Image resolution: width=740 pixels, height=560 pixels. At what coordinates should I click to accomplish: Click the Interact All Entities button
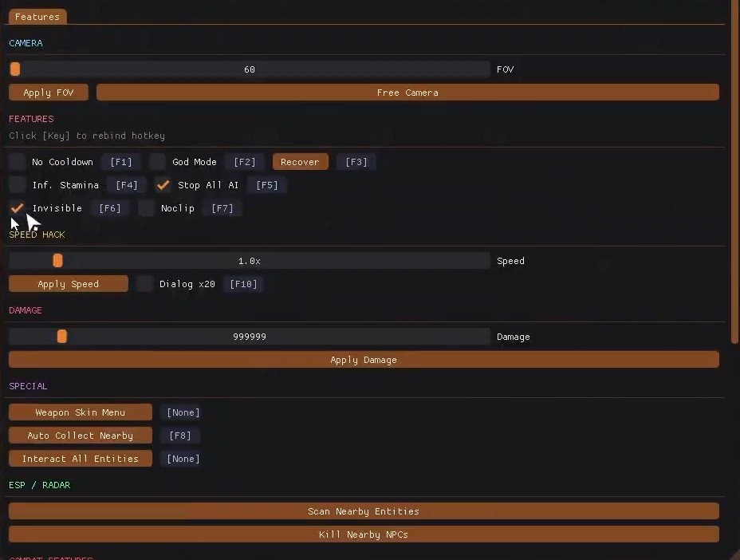click(81, 459)
